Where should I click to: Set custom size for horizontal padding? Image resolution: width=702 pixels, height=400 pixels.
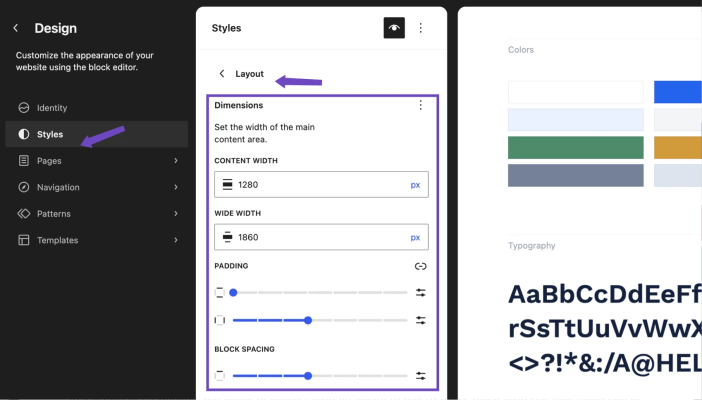pyautogui.click(x=420, y=320)
